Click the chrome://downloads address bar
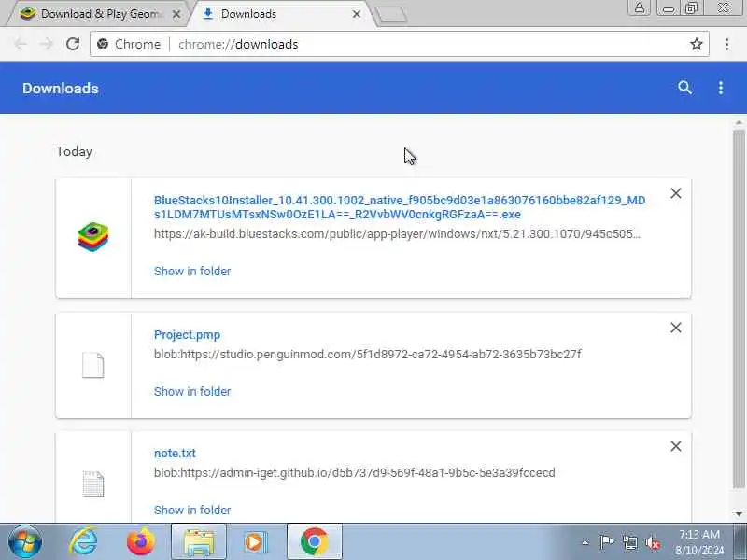747x560 pixels. point(400,44)
